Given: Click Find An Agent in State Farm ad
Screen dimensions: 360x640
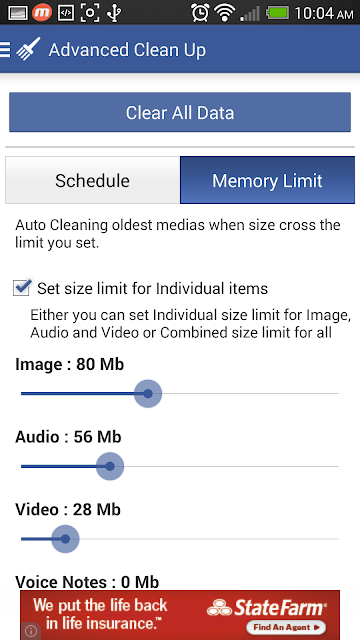Looking at the screenshot, I should tap(286, 627).
